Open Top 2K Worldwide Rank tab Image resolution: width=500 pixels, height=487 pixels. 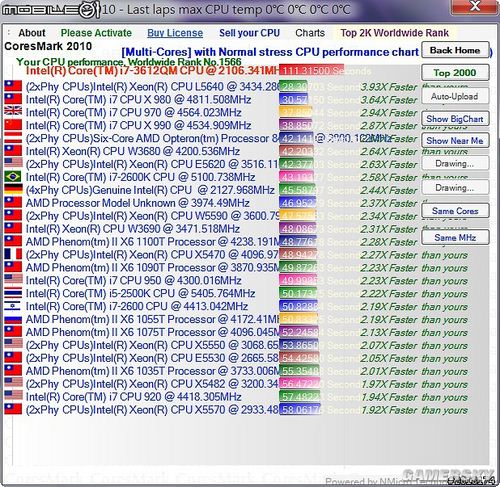(x=394, y=33)
